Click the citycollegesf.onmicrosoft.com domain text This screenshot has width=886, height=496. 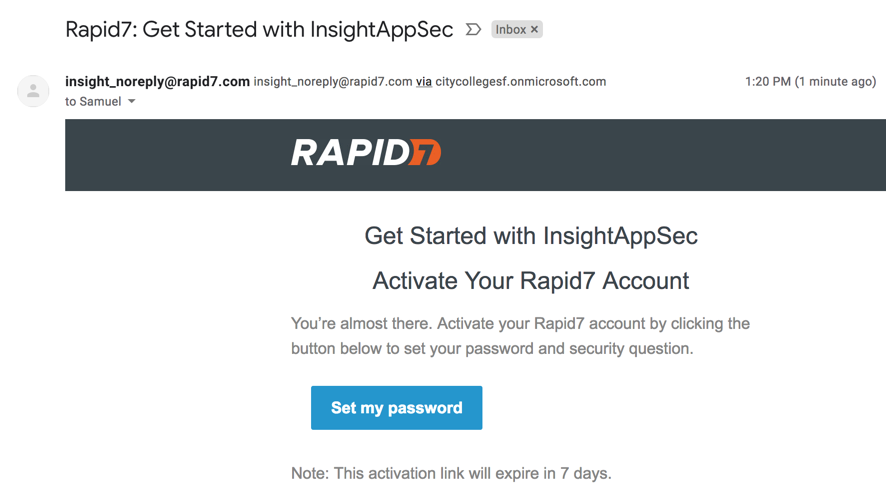pos(520,82)
